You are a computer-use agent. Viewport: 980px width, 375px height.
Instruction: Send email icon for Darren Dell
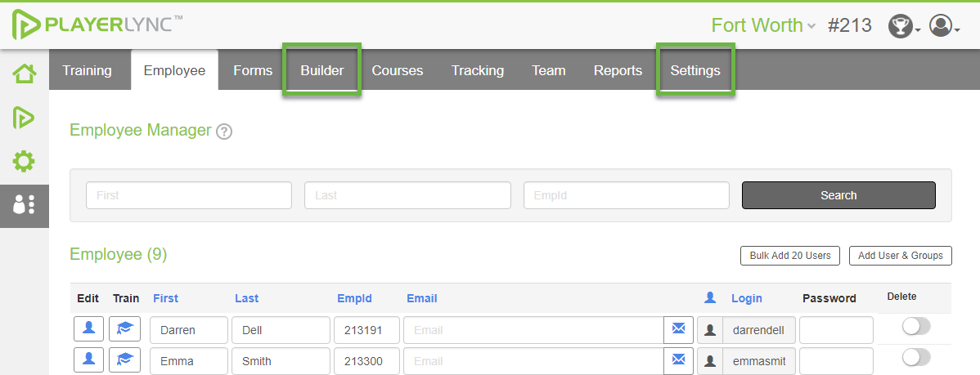pos(679,329)
